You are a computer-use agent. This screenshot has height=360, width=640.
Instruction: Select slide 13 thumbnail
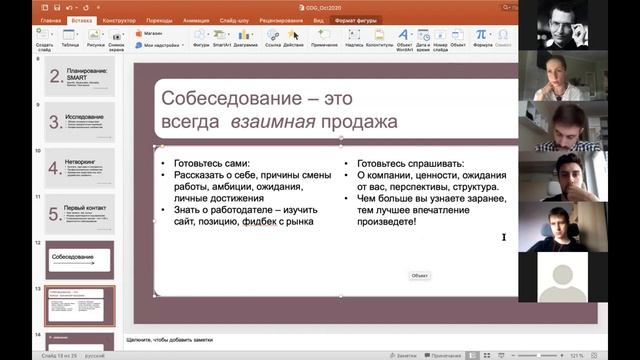click(80, 306)
